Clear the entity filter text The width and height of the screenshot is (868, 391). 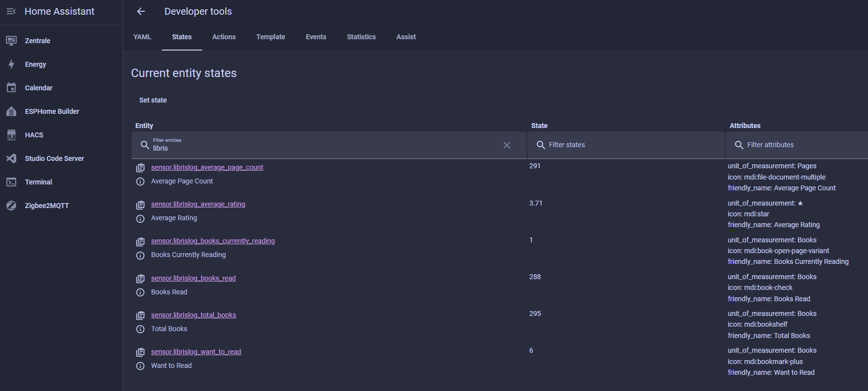[x=507, y=145]
